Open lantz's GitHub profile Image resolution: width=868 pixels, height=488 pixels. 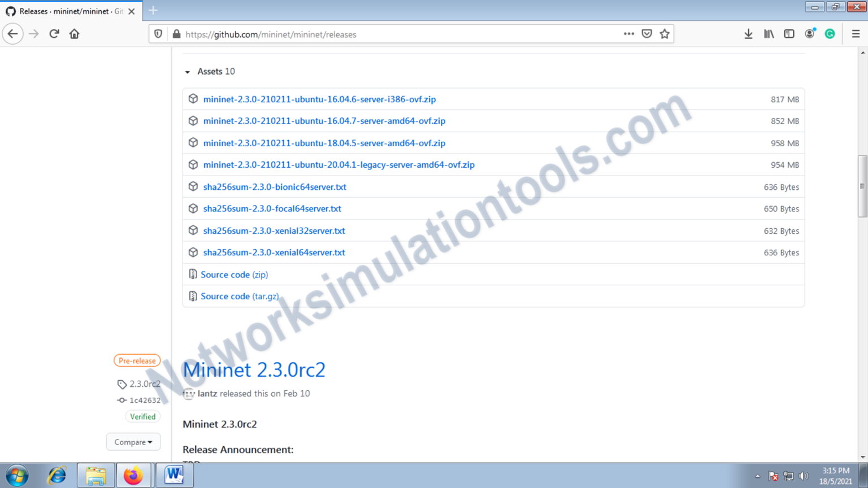(207, 394)
